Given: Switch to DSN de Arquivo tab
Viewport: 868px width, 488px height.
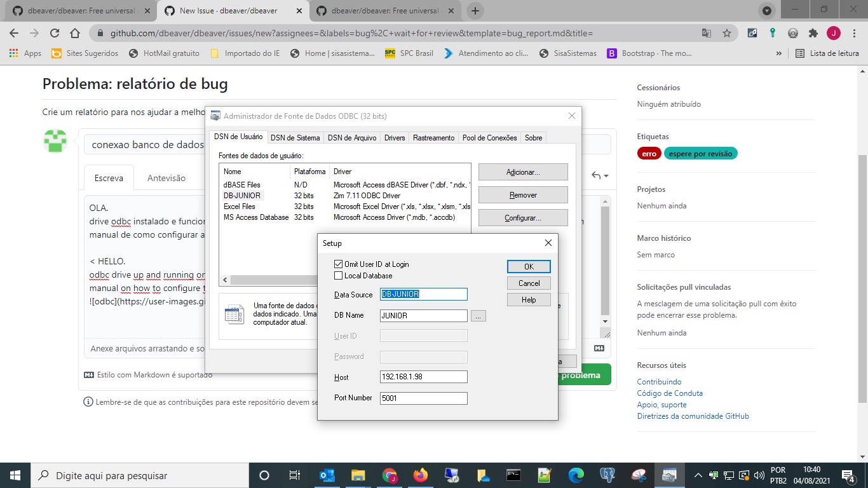Looking at the screenshot, I should tap(352, 137).
